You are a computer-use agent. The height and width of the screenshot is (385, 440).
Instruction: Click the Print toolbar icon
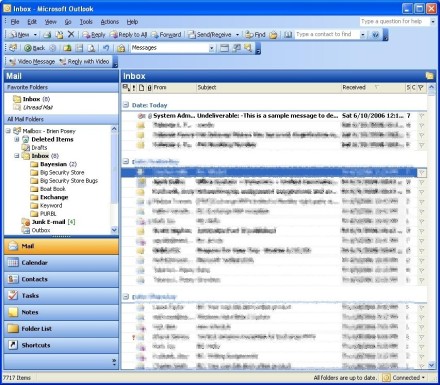coord(48,35)
